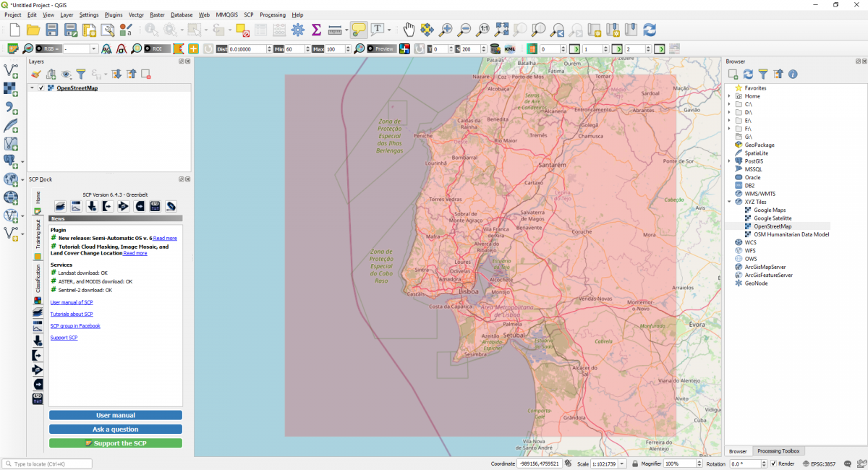Click the Support the SCP button
Screen dimensions: 868x470
tap(116, 443)
